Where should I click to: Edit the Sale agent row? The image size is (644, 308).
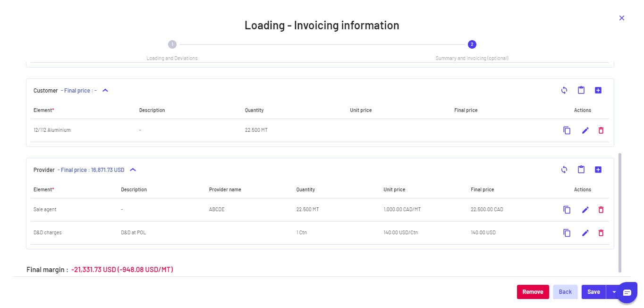point(585,210)
